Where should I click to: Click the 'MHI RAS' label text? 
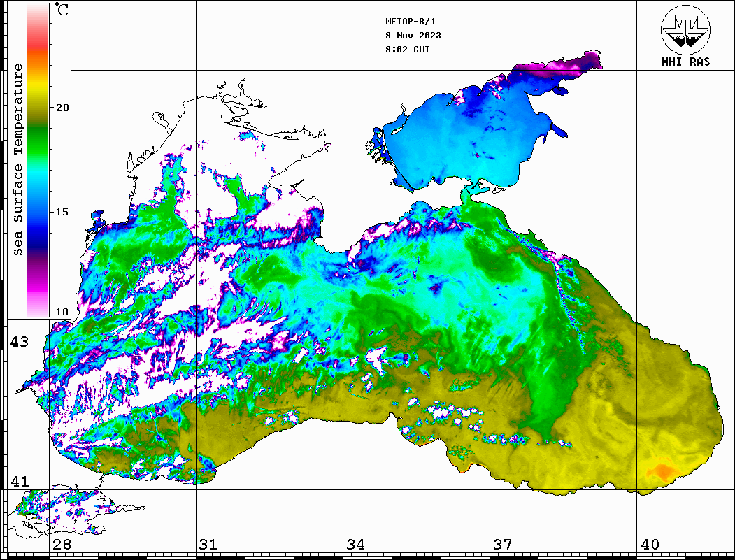click(686, 62)
